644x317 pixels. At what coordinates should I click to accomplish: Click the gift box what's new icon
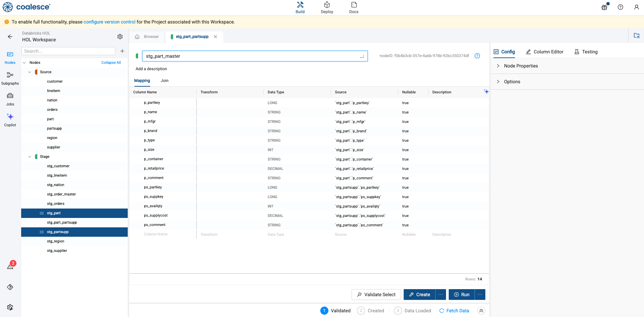point(604,7)
